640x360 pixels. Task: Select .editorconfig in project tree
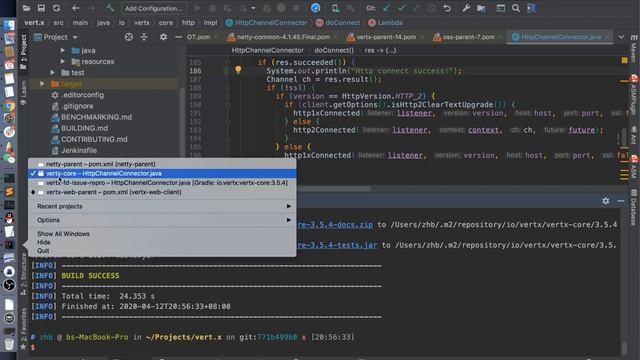pyautogui.click(x=78, y=95)
